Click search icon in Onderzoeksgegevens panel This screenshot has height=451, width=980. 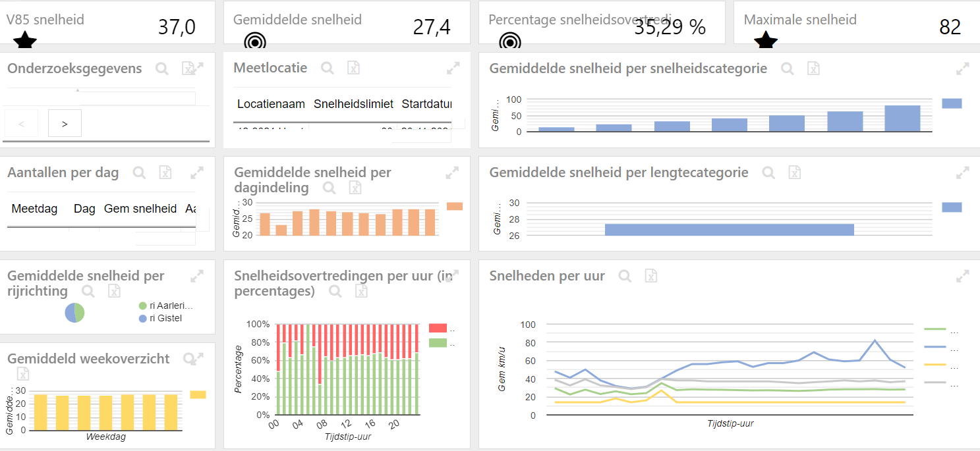(162, 68)
